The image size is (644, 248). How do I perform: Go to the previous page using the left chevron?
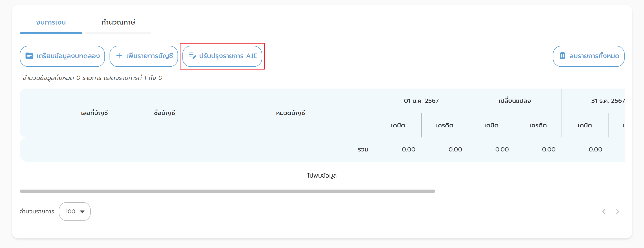(604, 212)
